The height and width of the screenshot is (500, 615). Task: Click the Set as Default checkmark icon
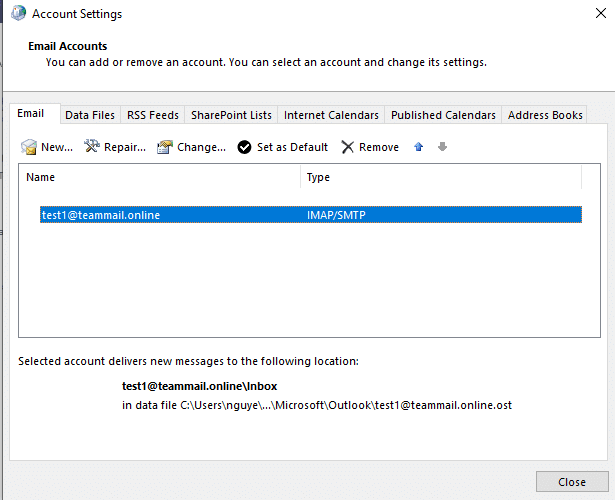pyautogui.click(x=244, y=147)
